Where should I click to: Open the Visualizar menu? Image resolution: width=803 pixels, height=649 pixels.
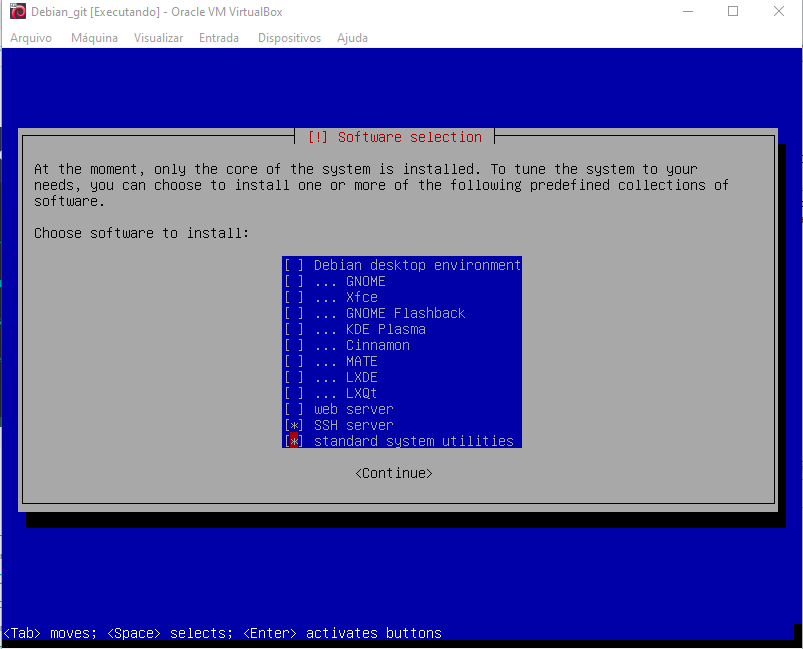click(158, 38)
